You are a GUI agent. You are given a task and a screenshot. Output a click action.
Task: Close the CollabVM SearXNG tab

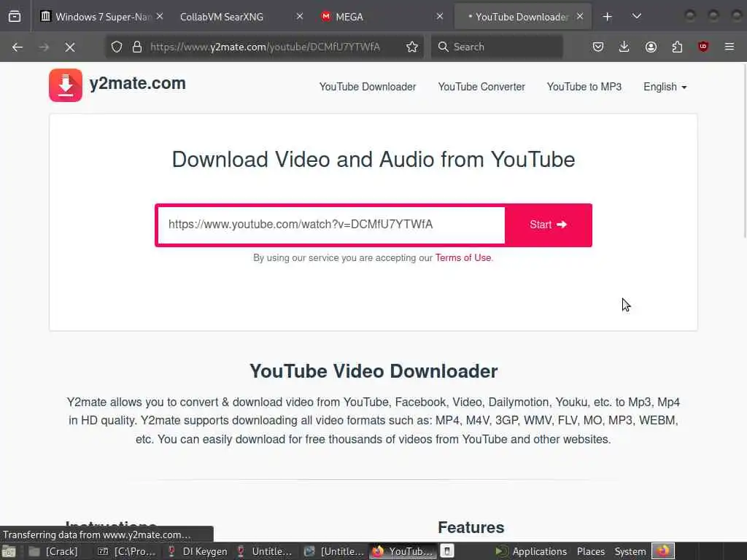[300, 17]
